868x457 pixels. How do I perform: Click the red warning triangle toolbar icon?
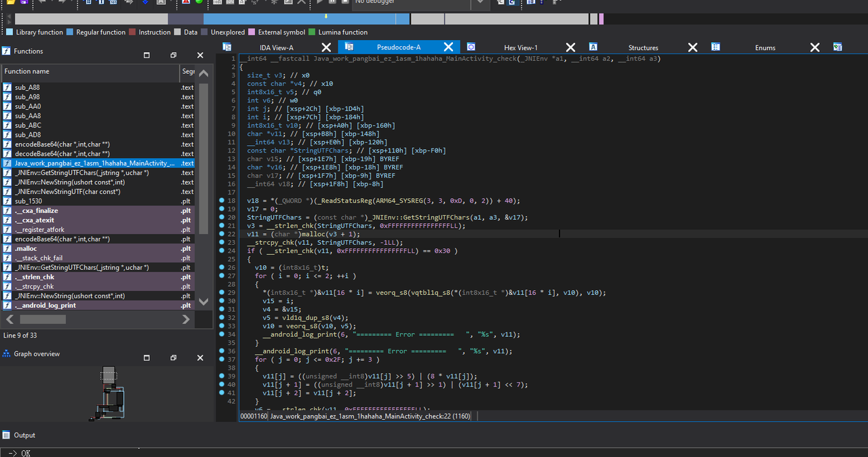(186, 2)
